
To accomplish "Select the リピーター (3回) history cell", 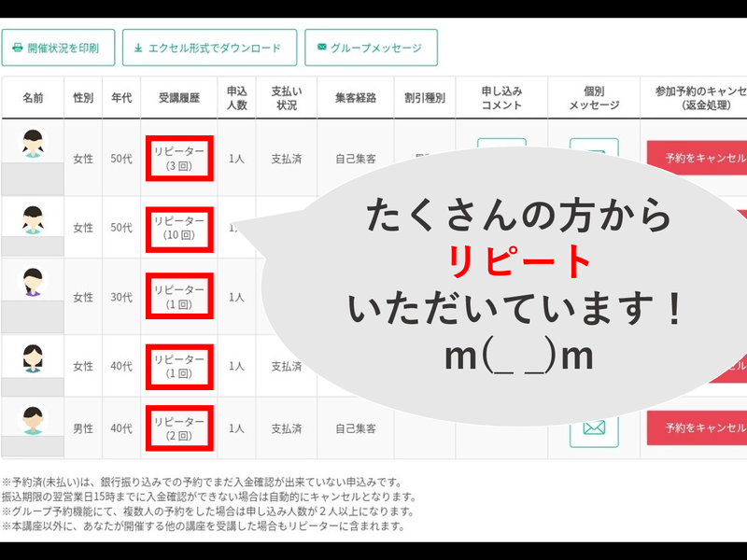I will (x=179, y=160).
